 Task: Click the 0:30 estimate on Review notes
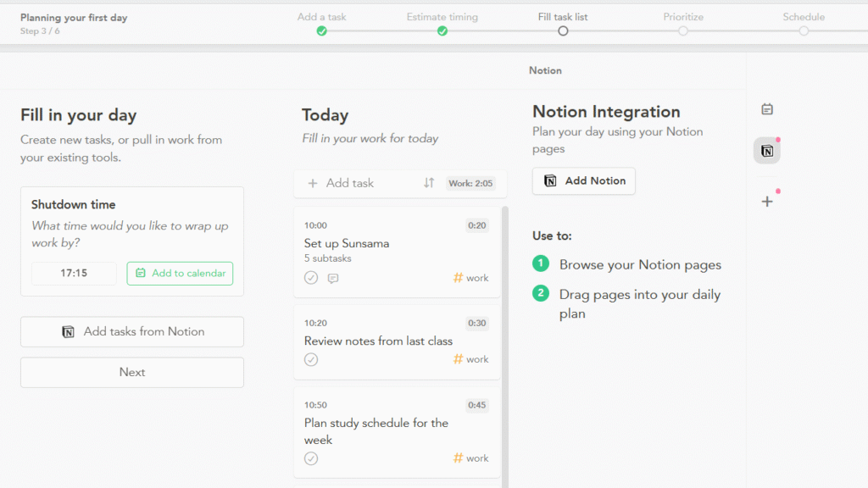pyautogui.click(x=476, y=323)
